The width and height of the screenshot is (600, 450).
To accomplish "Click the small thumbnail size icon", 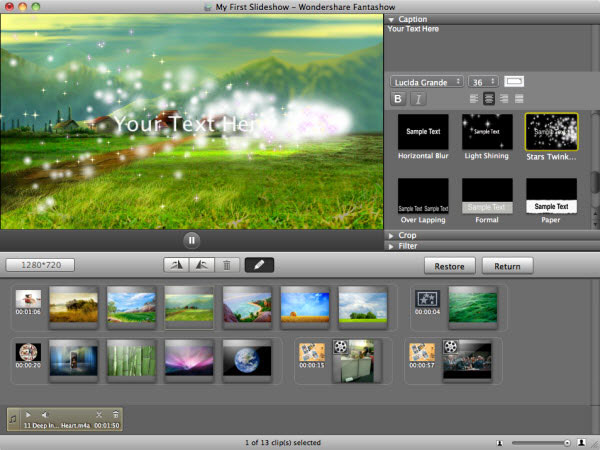I will tap(499, 443).
